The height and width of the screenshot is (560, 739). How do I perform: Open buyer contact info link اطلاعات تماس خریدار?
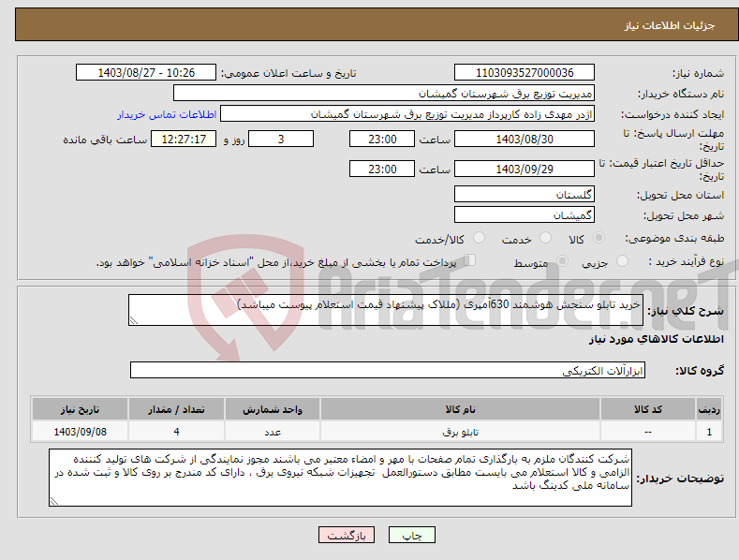point(167,114)
